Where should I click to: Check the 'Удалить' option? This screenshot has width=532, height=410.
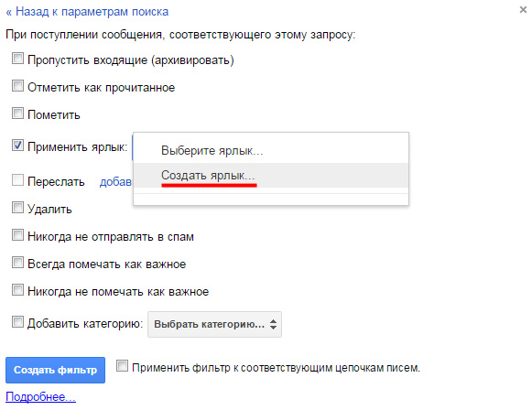point(17,208)
